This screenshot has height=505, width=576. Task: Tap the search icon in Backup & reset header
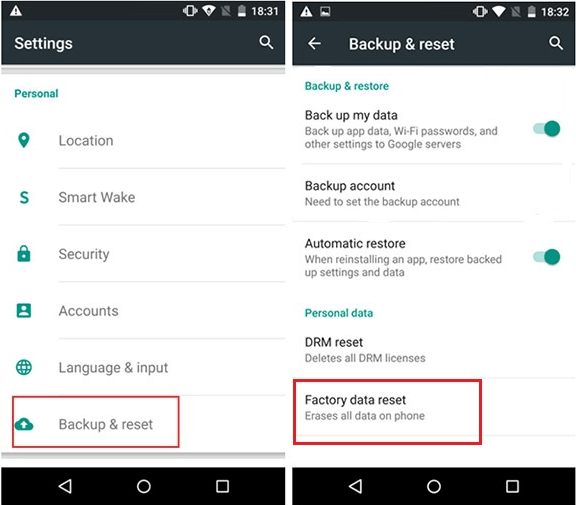[556, 43]
